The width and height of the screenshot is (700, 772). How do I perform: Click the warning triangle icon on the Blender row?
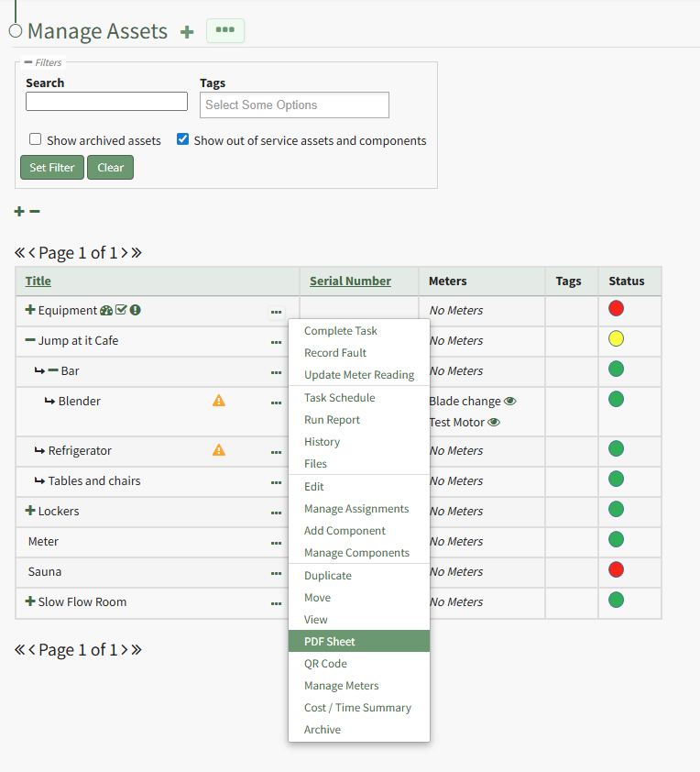tap(219, 401)
